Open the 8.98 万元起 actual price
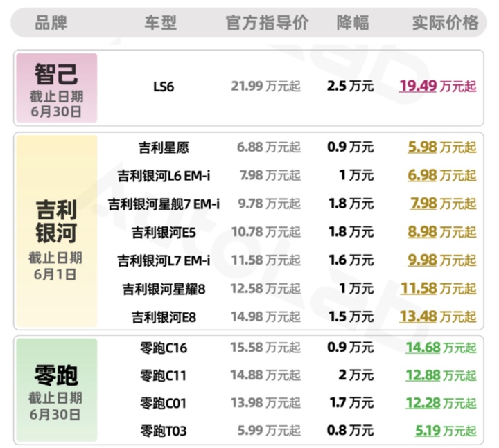The image size is (499, 448). click(x=442, y=232)
